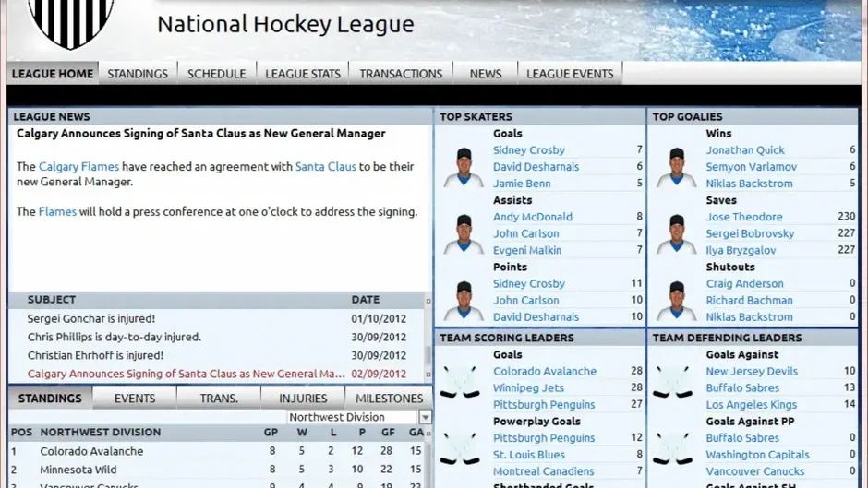Switch to the INJURIES panel tab
Screen dimensions: 868x488
tap(303, 399)
